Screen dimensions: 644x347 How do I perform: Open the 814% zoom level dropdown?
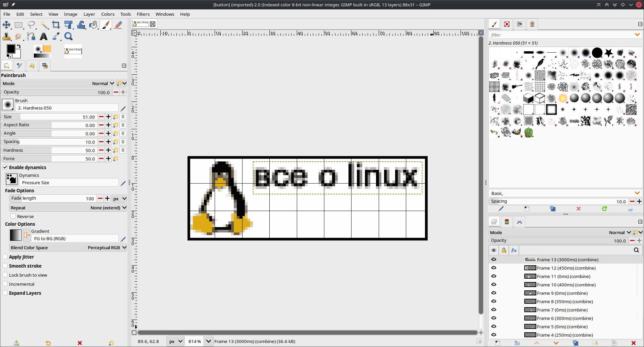click(x=209, y=341)
